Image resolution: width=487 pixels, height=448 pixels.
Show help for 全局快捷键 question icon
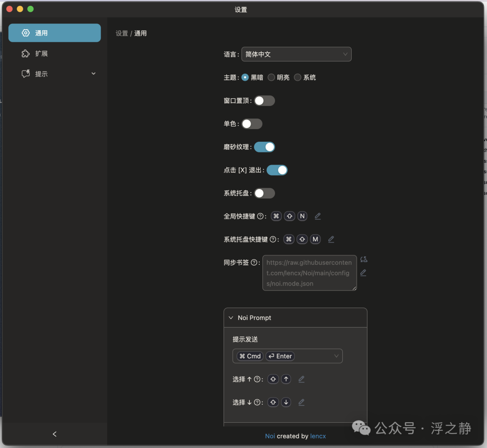[x=260, y=216]
